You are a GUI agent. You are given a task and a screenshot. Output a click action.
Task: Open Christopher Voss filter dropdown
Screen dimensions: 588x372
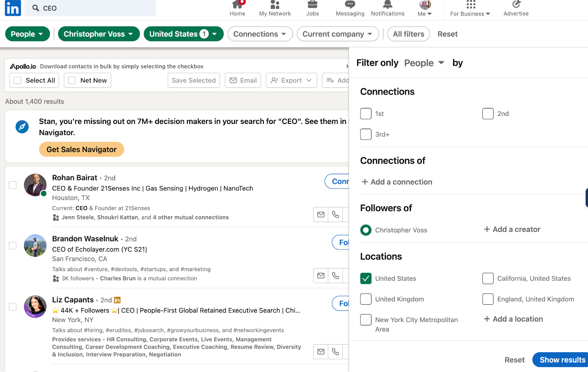click(x=99, y=34)
